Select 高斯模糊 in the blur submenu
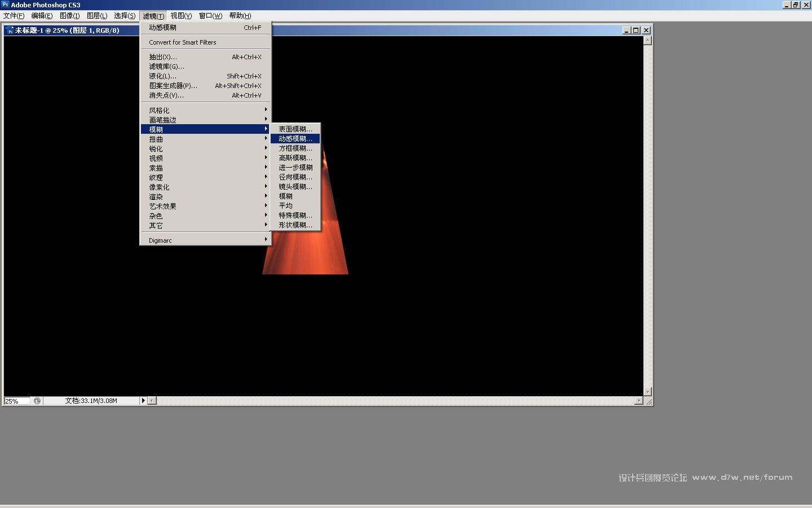Screen dimensions: 812x508 [x=295, y=157]
